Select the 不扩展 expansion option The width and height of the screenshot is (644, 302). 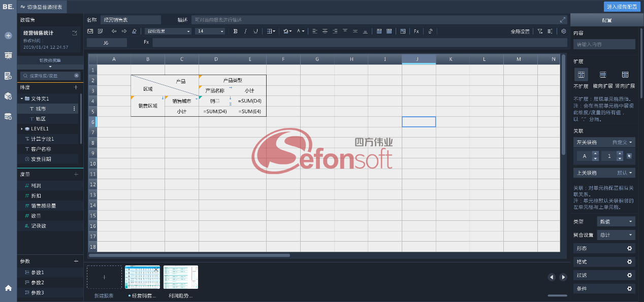[x=581, y=75]
